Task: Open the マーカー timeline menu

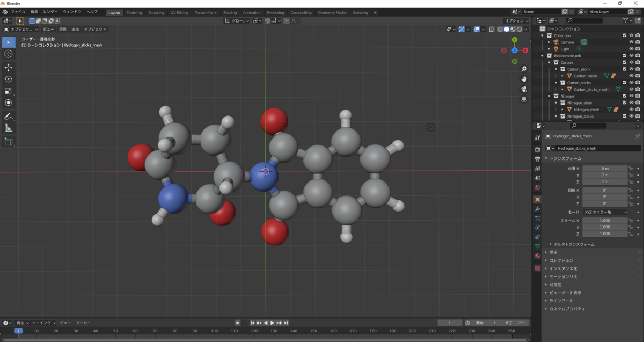Action: click(x=83, y=323)
